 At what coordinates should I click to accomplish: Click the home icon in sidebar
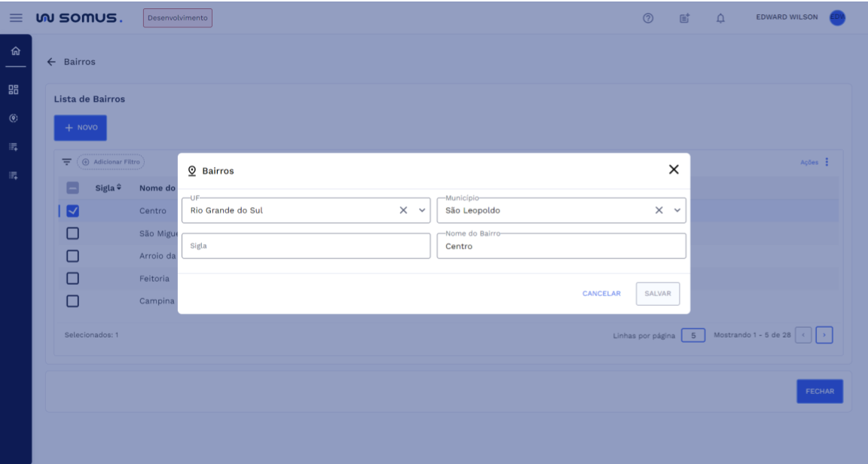coord(15,51)
